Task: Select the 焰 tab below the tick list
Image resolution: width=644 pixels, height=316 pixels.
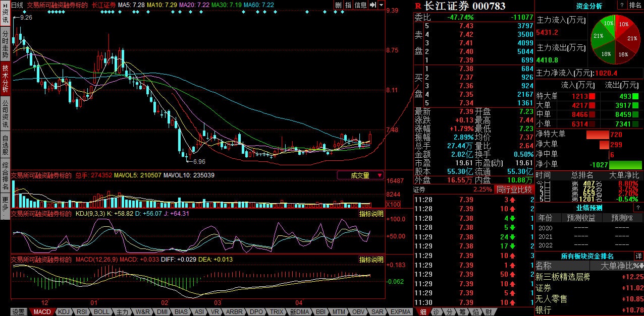Action: point(476,312)
